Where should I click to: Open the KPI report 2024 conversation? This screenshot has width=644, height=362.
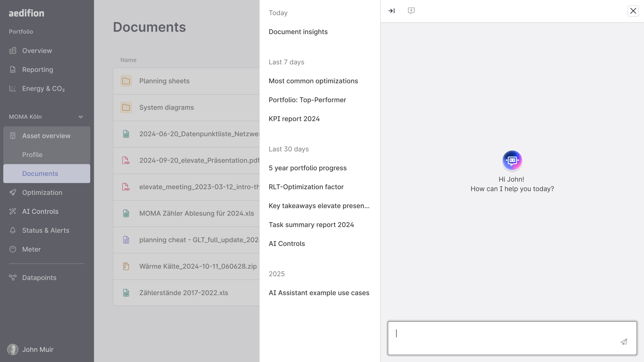[294, 119]
